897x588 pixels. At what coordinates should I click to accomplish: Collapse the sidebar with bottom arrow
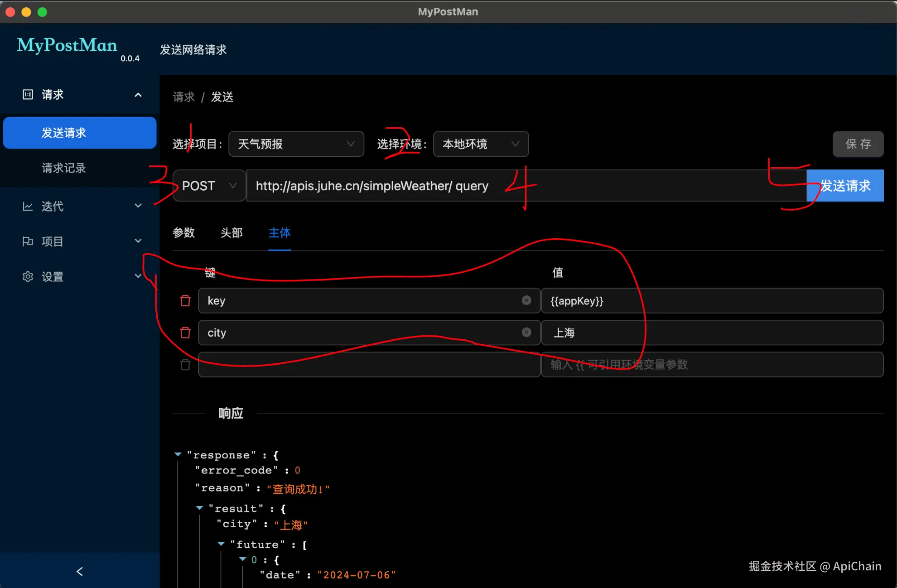[x=80, y=571]
